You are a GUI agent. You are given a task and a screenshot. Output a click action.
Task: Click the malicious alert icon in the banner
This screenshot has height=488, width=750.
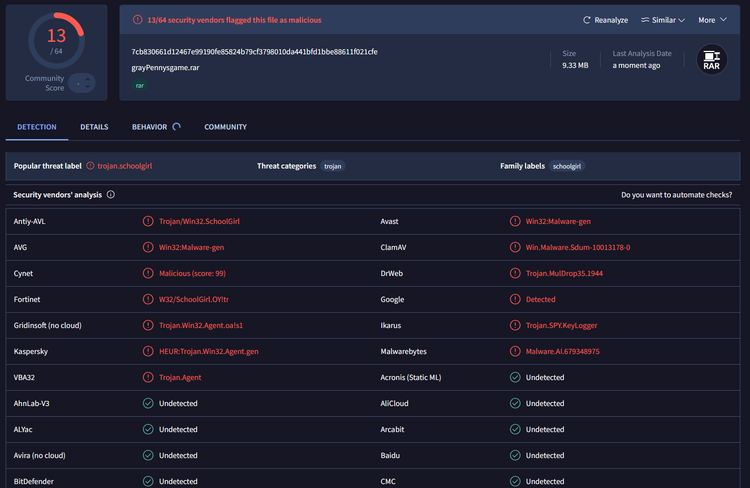pos(139,20)
